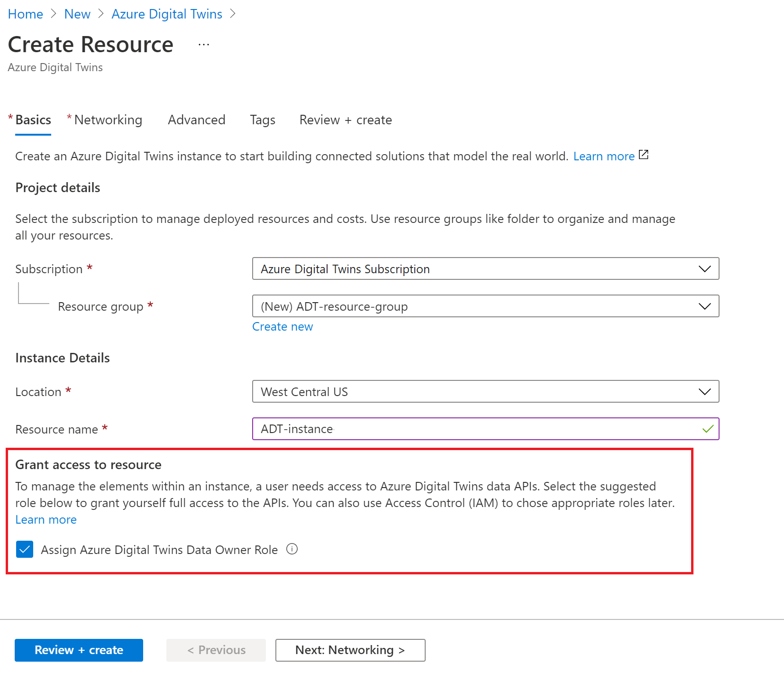Click the info icon beside Data Owner Role
The image size is (784, 683).
pos(292,549)
